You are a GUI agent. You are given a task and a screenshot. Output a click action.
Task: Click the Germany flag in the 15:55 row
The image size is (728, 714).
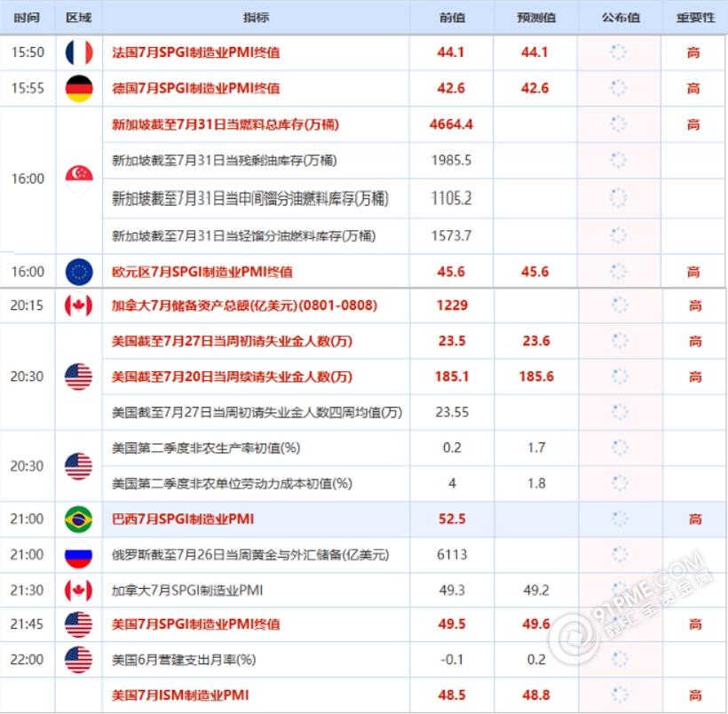(79, 88)
